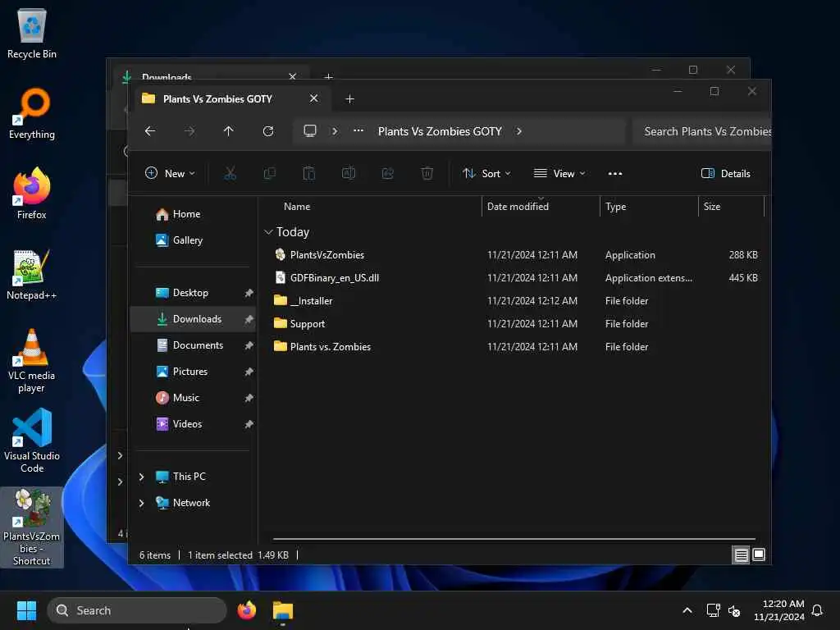The height and width of the screenshot is (630, 840).
Task: Switch to large thumbnails view icon
Action: click(x=759, y=555)
